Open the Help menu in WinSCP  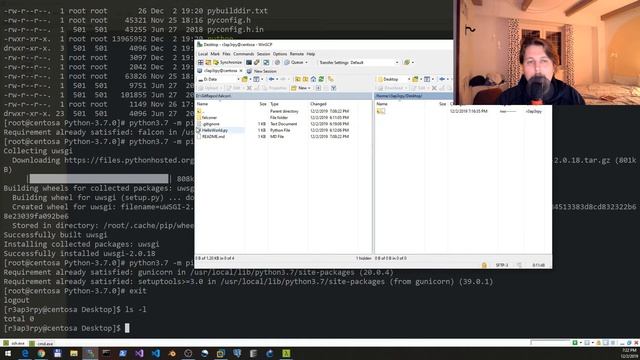point(311,54)
